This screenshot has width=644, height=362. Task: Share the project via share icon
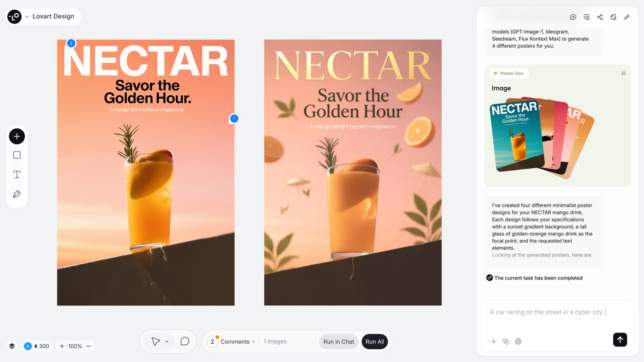[600, 17]
